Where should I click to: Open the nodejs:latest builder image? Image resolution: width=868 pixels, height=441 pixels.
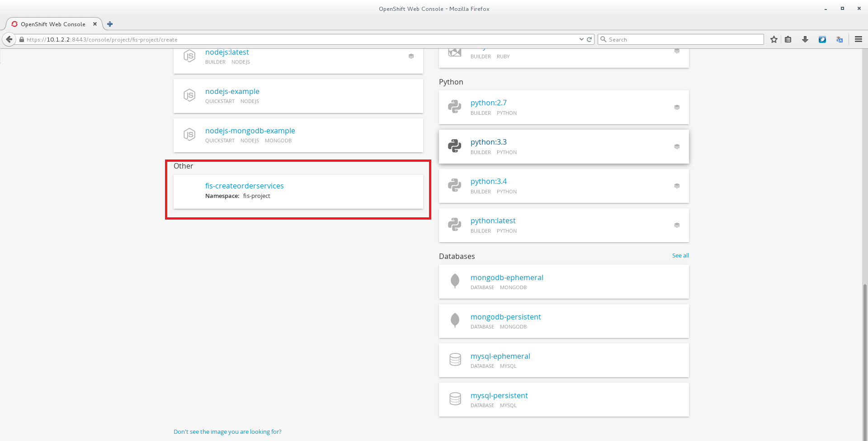point(227,52)
